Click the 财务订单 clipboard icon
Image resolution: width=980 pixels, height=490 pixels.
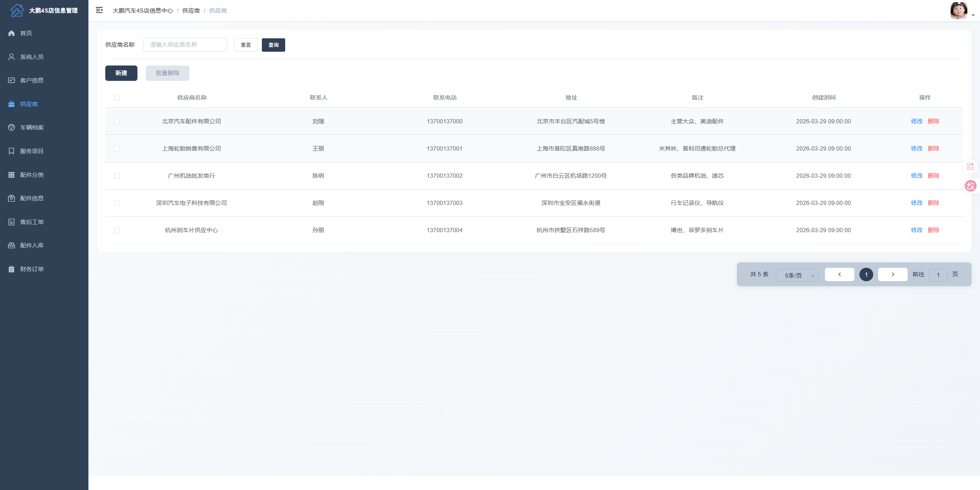click(x=11, y=269)
